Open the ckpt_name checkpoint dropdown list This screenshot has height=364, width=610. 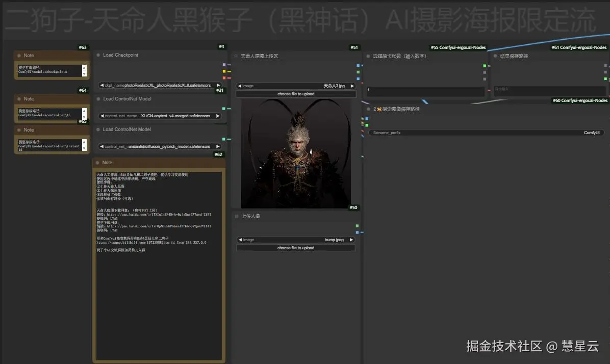coord(158,86)
